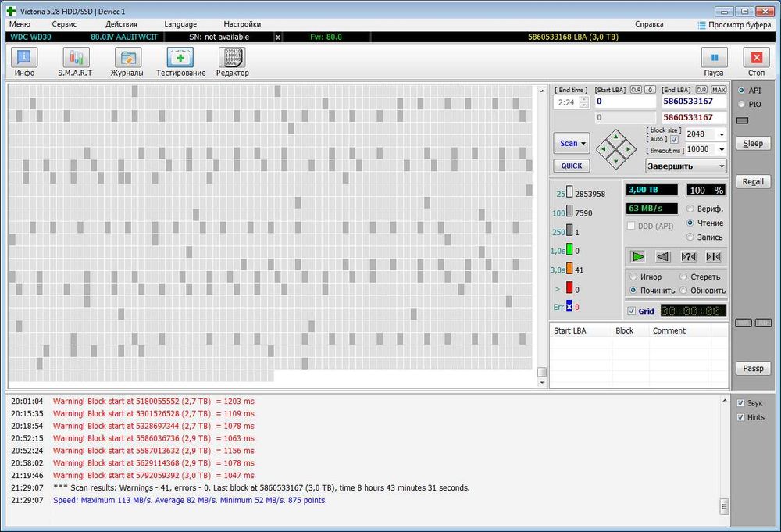Click the CUR button beside End LBA

[x=701, y=90]
